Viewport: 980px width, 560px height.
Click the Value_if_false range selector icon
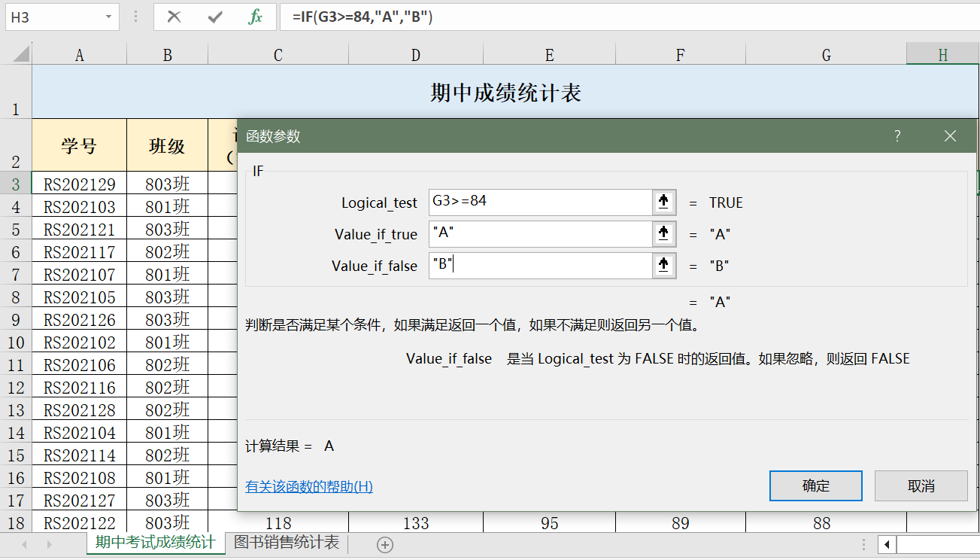pyautogui.click(x=663, y=265)
